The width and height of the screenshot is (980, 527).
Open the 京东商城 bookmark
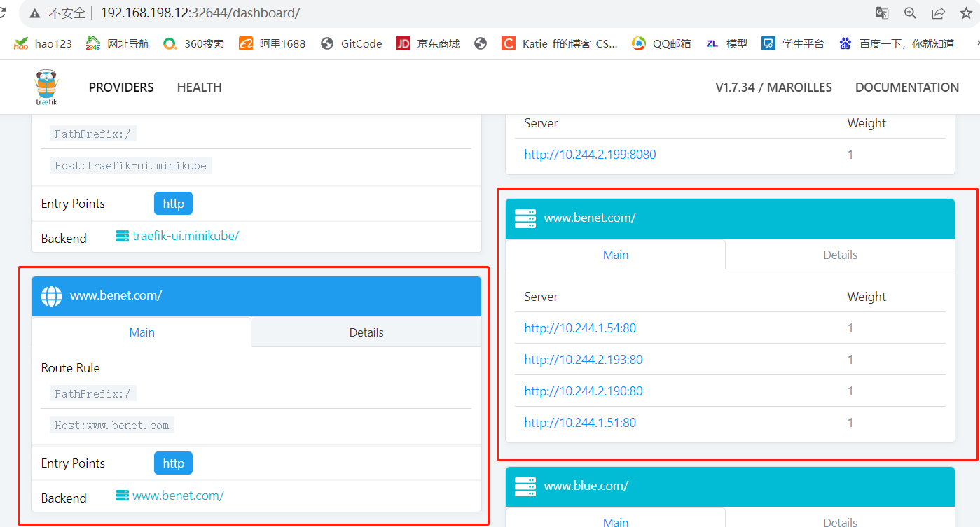pos(428,43)
